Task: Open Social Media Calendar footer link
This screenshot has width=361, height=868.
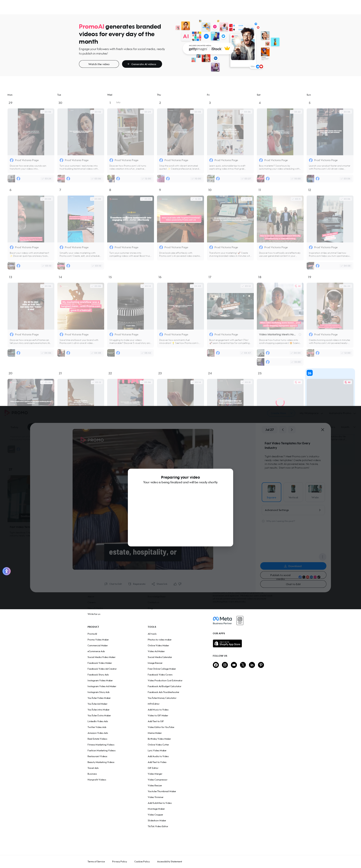Action: [x=160, y=657]
